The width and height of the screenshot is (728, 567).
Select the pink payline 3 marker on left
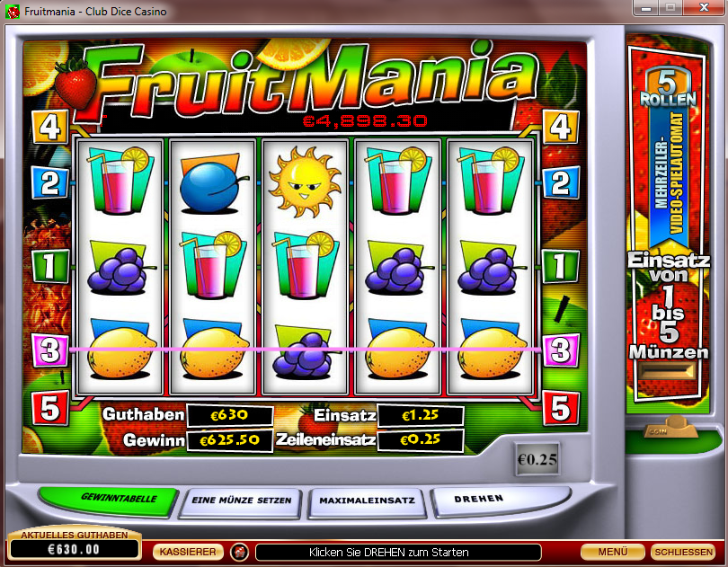point(50,350)
